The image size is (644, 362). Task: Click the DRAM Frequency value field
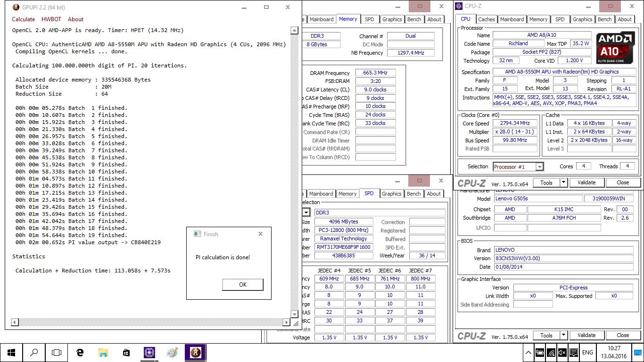pyautogui.click(x=375, y=73)
